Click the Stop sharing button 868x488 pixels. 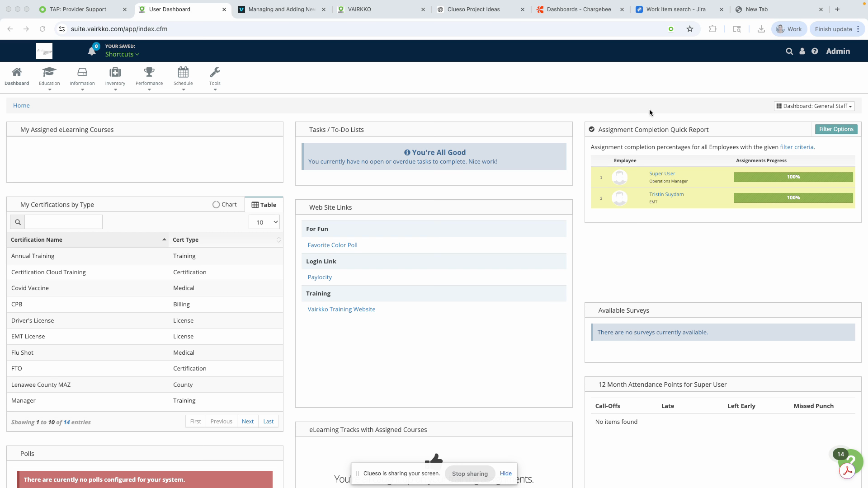470,474
